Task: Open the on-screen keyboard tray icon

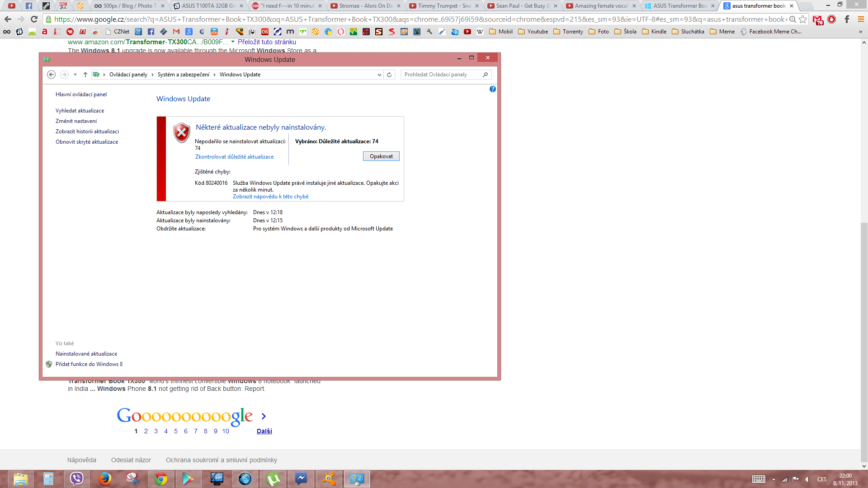Action: 759,479
